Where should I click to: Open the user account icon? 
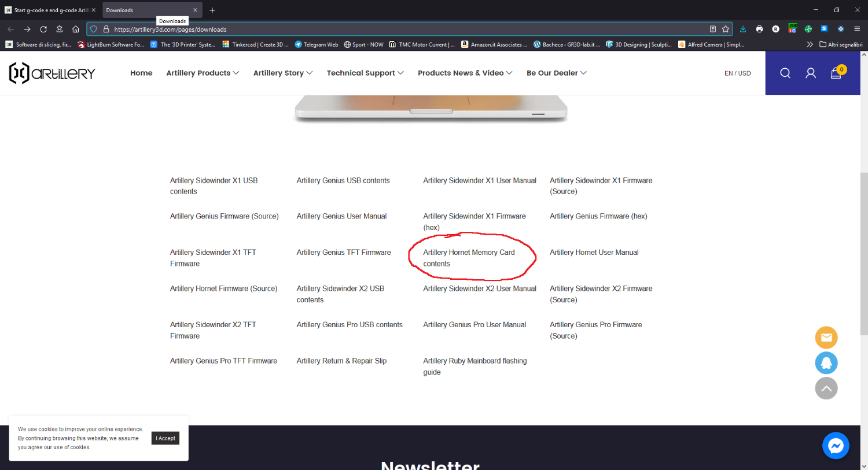pos(811,73)
